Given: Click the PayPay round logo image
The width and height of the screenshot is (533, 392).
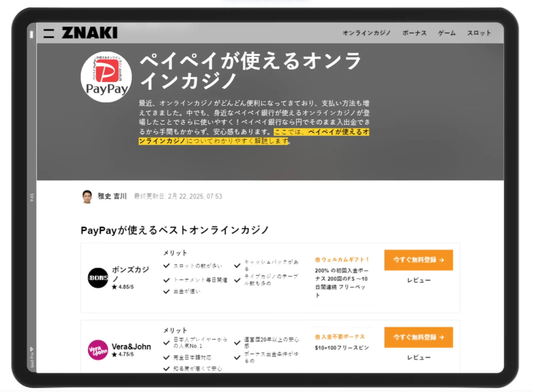Looking at the screenshot, I should [106, 77].
